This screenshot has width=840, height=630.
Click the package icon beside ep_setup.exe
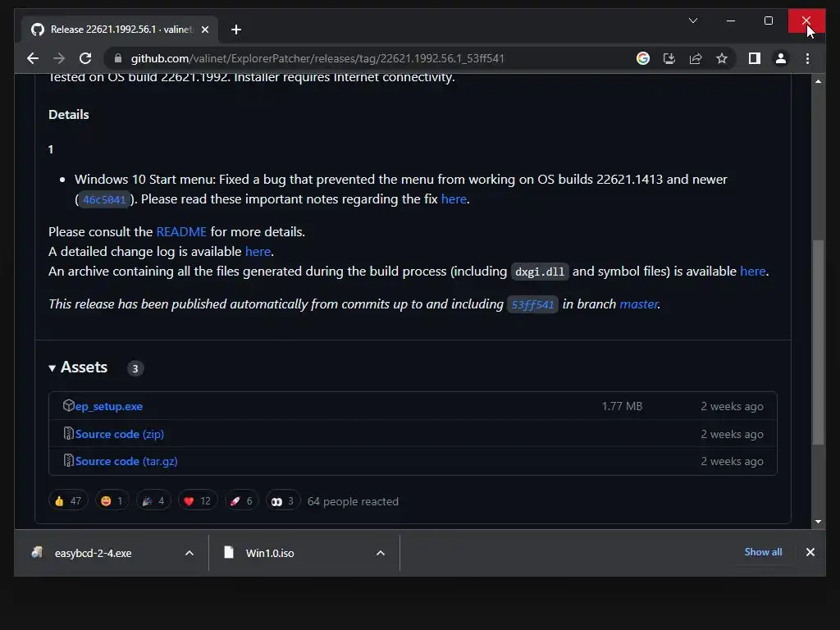[x=69, y=405]
